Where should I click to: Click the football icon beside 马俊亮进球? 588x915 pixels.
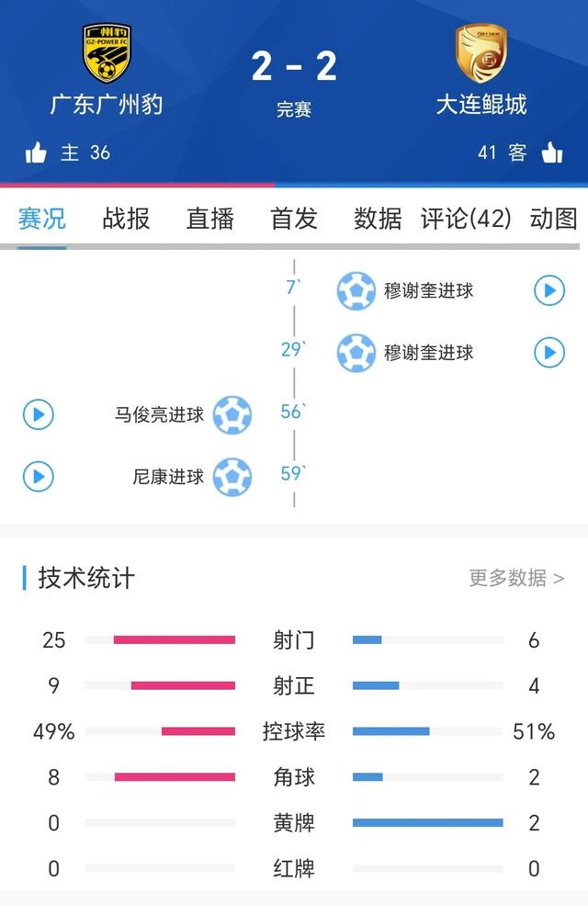pos(232,415)
